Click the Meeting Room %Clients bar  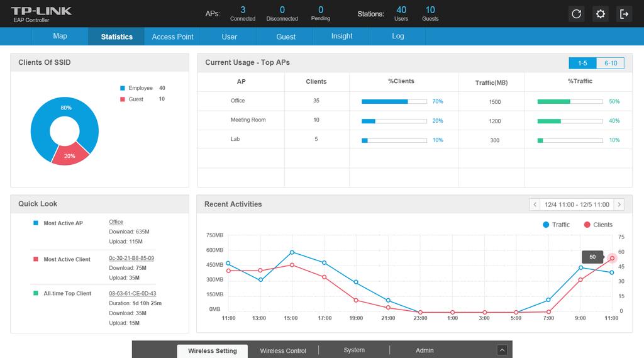click(394, 121)
